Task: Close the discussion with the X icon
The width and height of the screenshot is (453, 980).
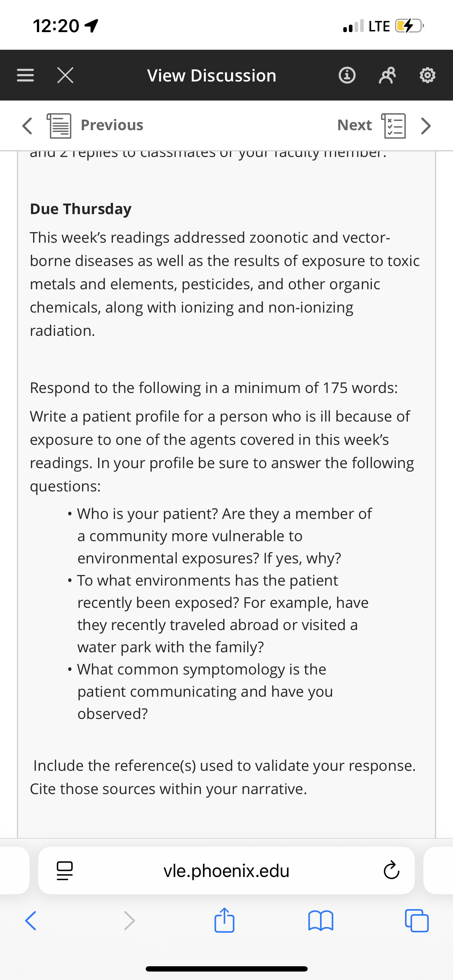Action: (x=65, y=75)
